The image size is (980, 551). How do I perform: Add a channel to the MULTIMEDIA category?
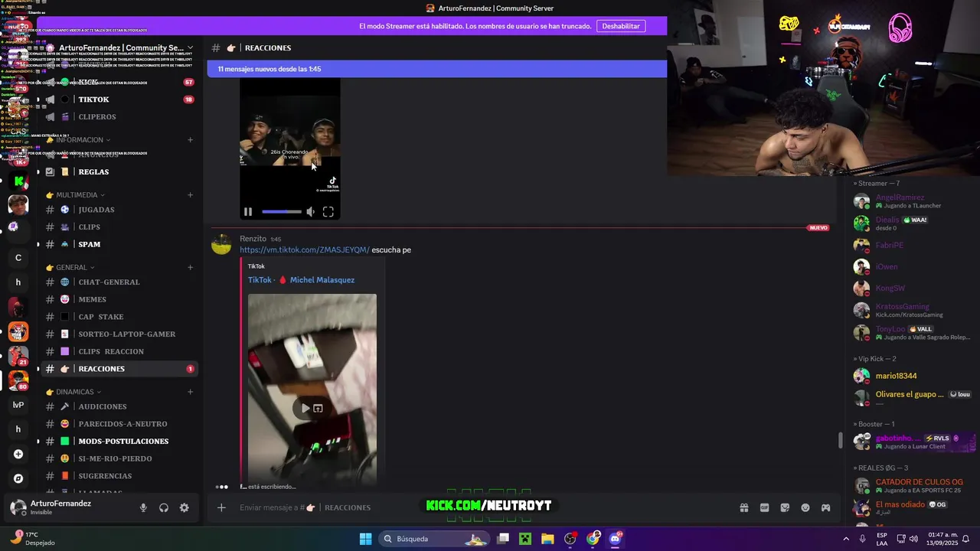point(190,195)
